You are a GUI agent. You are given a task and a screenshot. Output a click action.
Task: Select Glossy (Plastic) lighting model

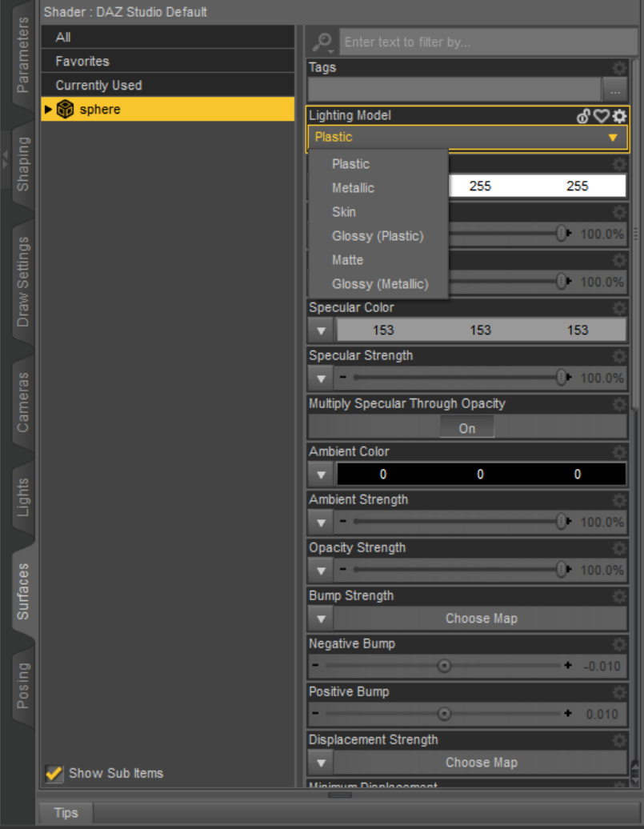(x=378, y=236)
